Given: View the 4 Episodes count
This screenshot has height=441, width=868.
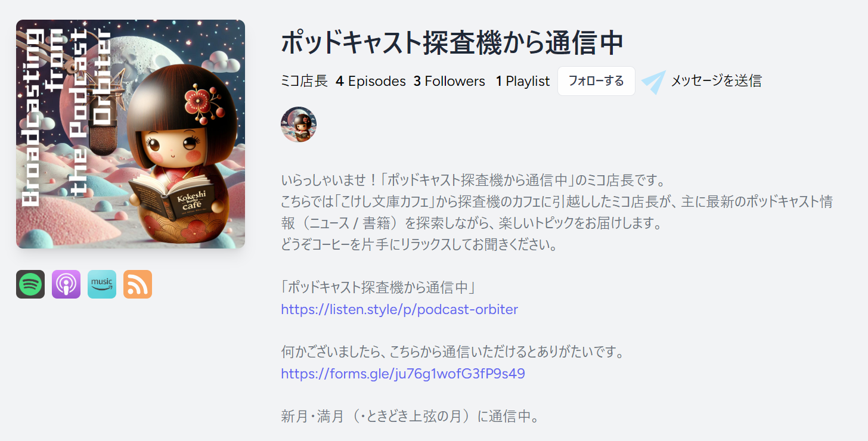Looking at the screenshot, I should pos(371,81).
